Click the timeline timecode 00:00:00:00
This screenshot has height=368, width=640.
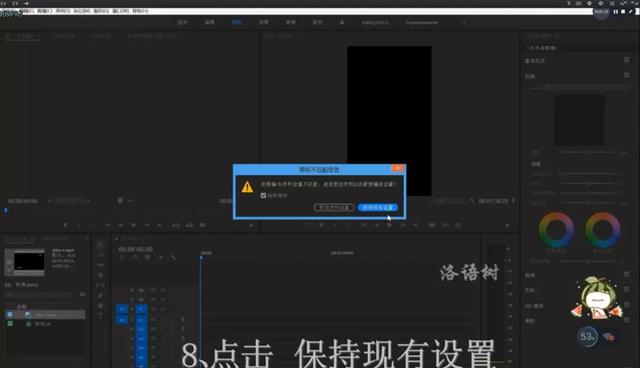(136, 249)
